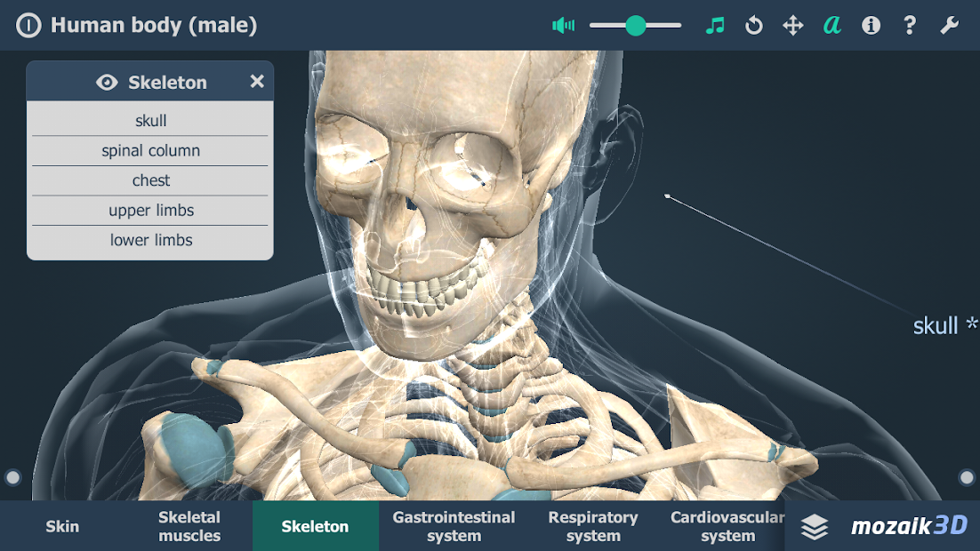Click the power icon beside Human body title
The width and height of the screenshot is (980, 551).
(x=28, y=25)
